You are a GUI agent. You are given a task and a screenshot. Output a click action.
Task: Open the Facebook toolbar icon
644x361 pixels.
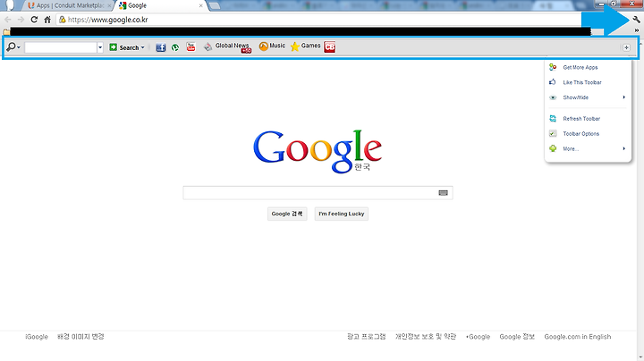[x=161, y=47]
